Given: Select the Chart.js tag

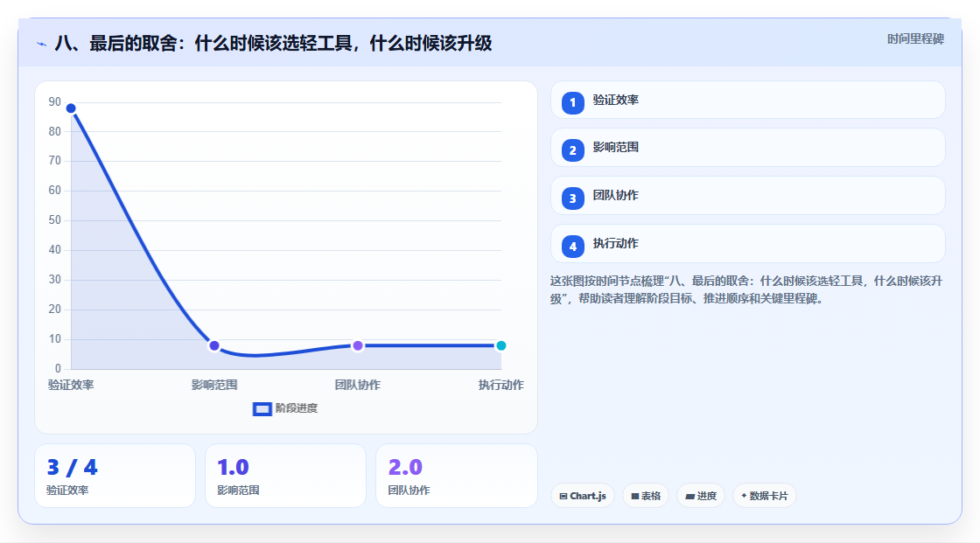Looking at the screenshot, I should (583, 496).
